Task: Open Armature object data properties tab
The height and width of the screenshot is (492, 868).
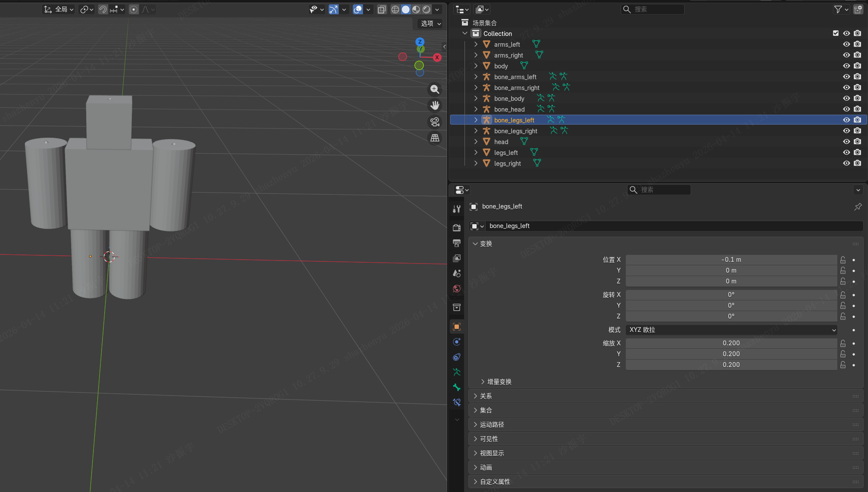Action: (x=456, y=372)
